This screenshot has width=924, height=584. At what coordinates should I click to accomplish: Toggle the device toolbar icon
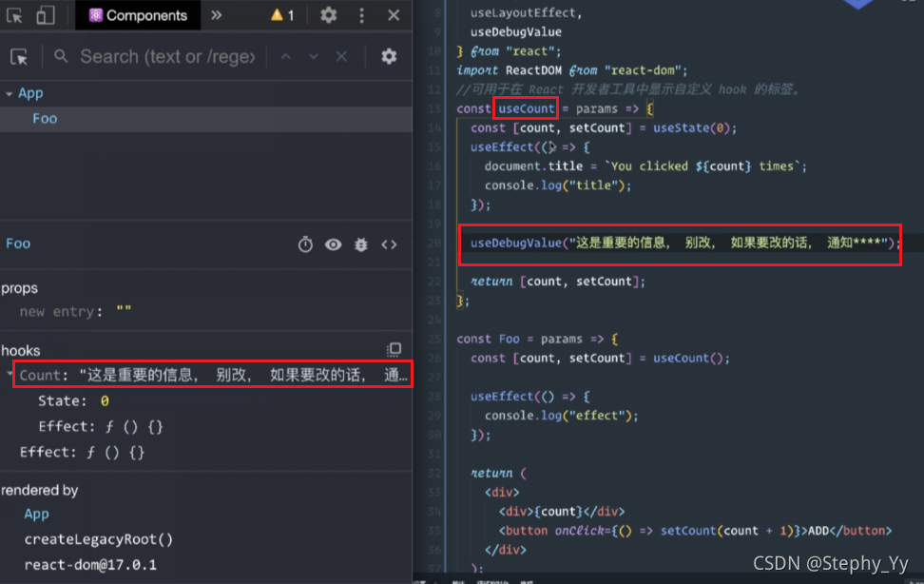(x=46, y=15)
